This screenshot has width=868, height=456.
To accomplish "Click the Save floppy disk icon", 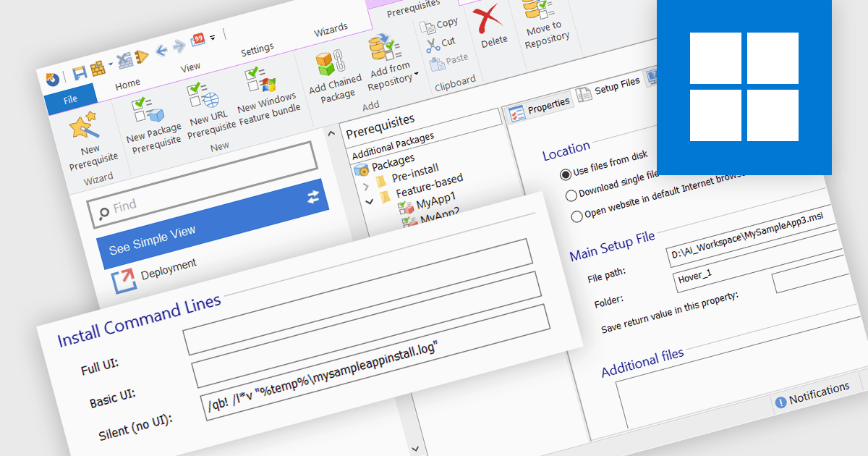I will pyautogui.click(x=79, y=72).
